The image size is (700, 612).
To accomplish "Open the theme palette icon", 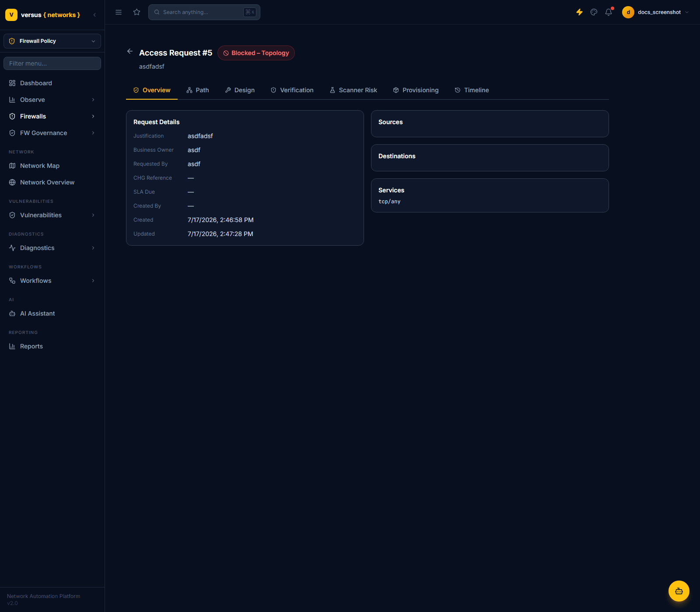I will [x=594, y=12].
